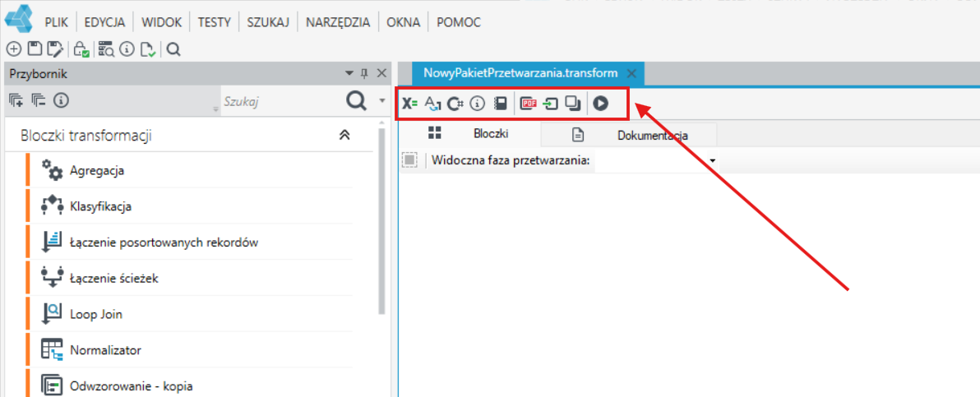Collapse all groups in Przybornik
980x397 pixels.
(x=39, y=99)
